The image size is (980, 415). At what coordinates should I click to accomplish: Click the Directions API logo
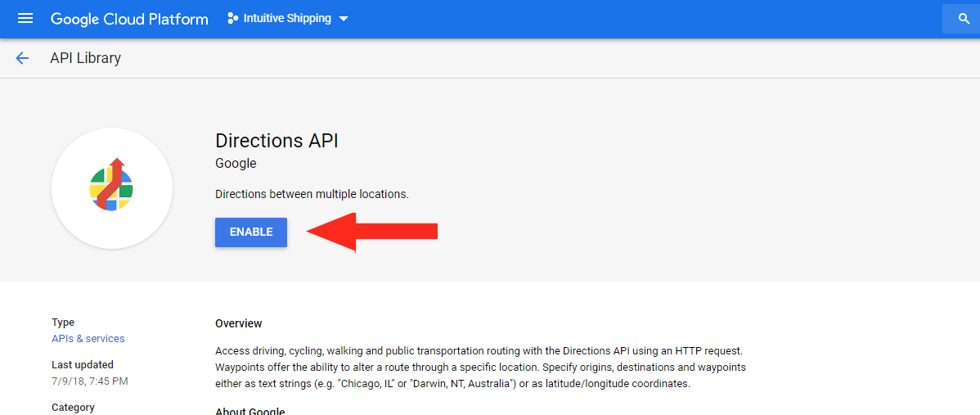112,188
